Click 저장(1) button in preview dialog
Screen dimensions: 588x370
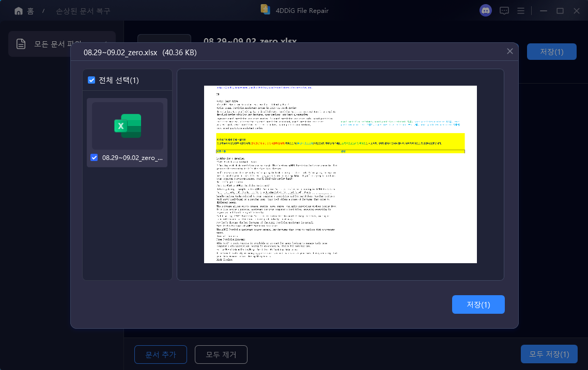[x=478, y=304]
